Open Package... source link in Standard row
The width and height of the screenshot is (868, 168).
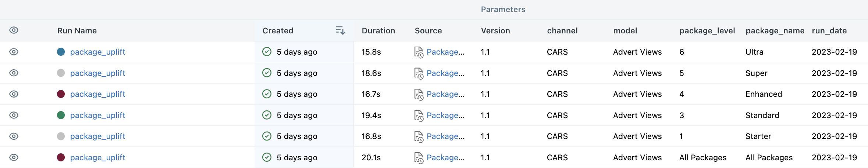pos(445,116)
